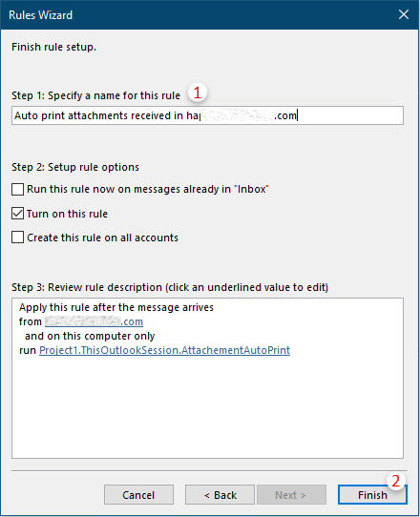The height and width of the screenshot is (517, 420).
Task: Click the greyed-out Next button
Action: click(x=291, y=494)
